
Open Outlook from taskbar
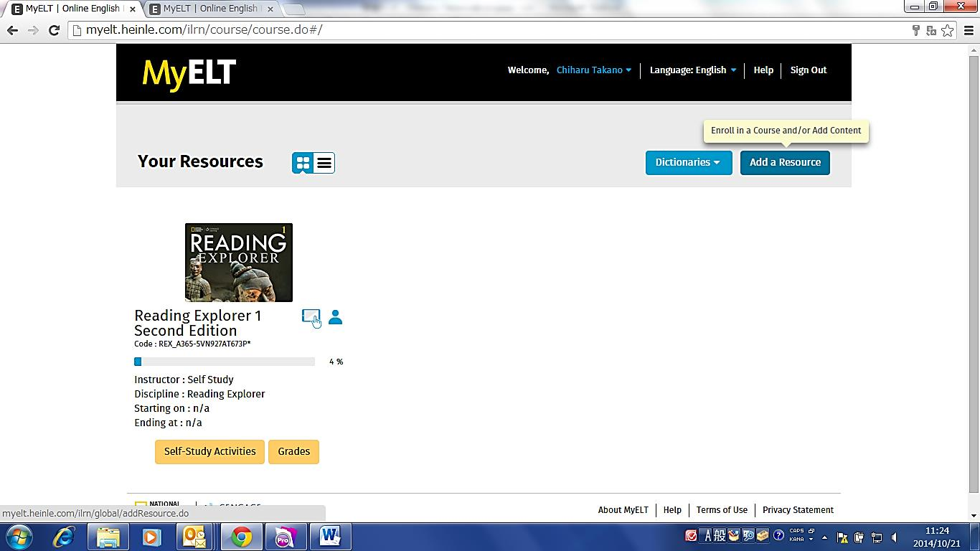click(x=194, y=537)
